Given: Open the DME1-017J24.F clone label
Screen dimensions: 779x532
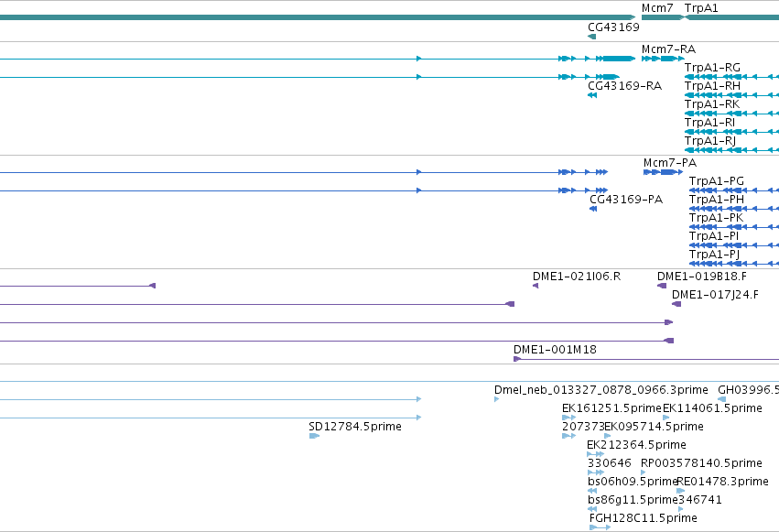Looking at the screenshot, I should click(x=715, y=295).
